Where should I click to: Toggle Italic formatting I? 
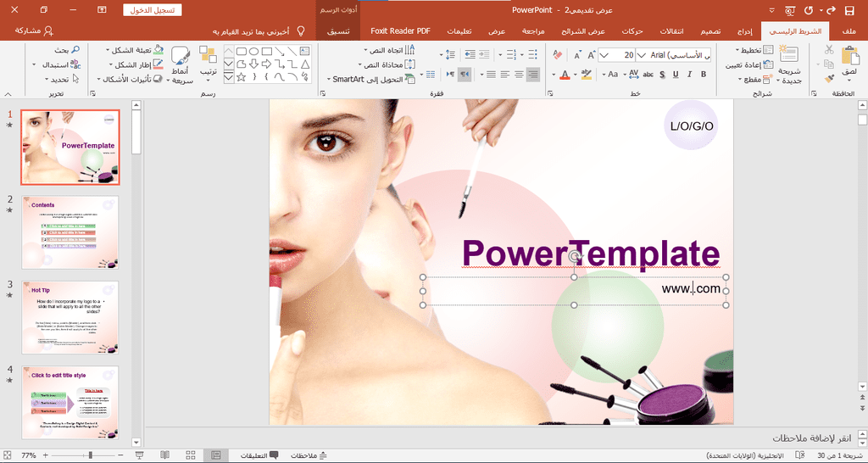pyautogui.click(x=690, y=75)
